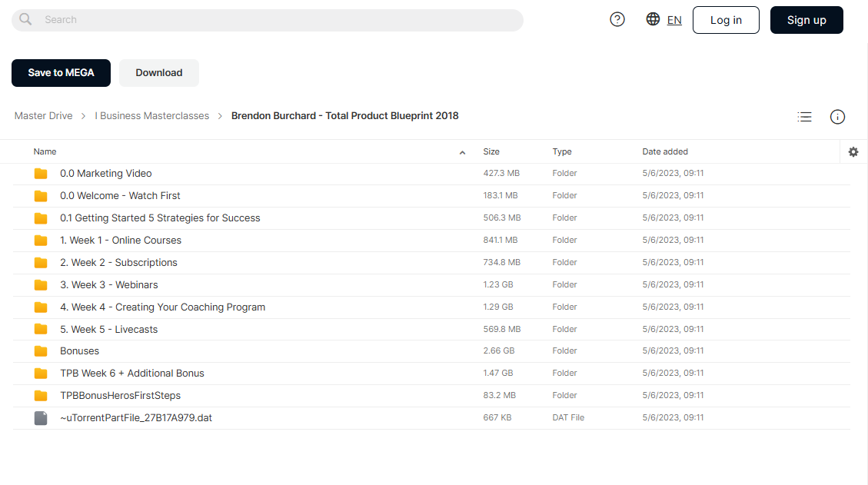Image resolution: width=868 pixels, height=485 pixels.
Task: Focus the Search input field
Action: click(268, 20)
